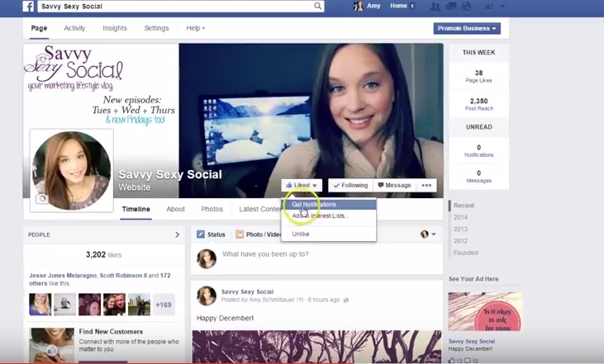604x364 pixels.
Task: Click the composer avatar picture
Action: (207, 258)
